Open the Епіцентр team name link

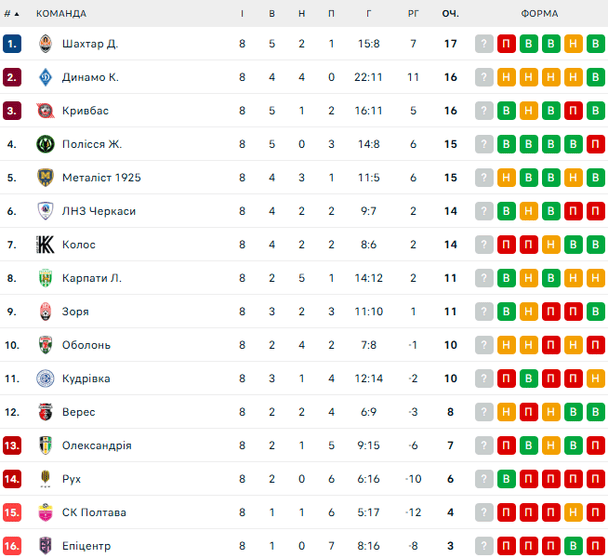pos(86,546)
